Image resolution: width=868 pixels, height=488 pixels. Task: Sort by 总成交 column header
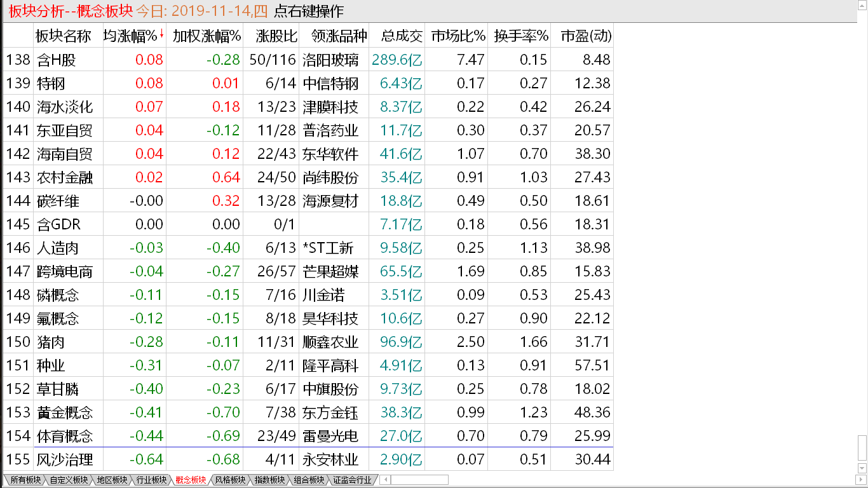click(402, 36)
